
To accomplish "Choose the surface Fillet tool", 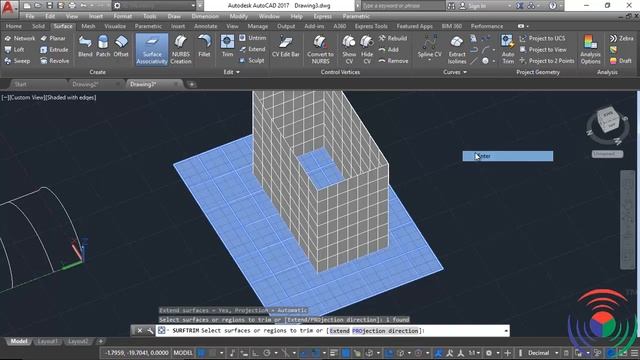I will click(204, 46).
